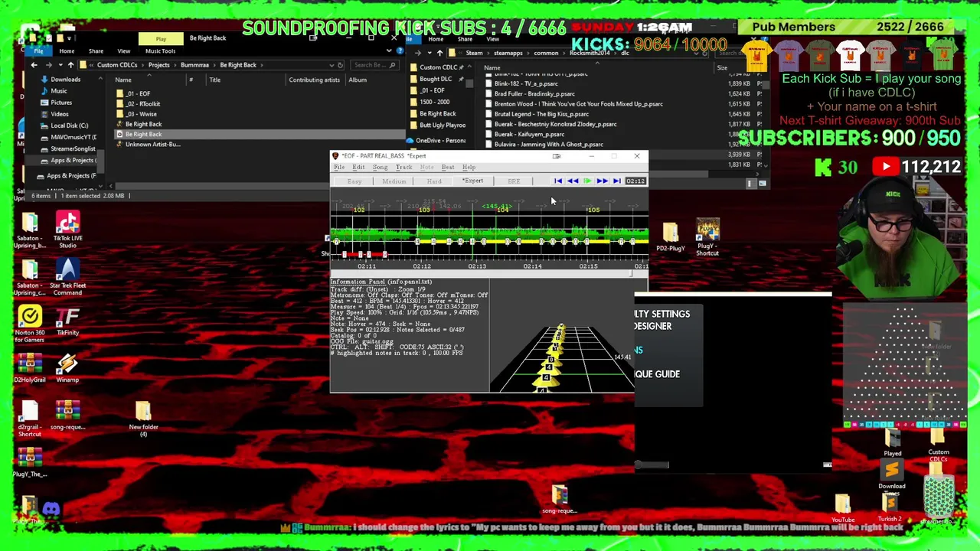Image resolution: width=980 pixels, height=551 pixels.
Task: Click Search Be Right Back input field
Action: point(375,65)
